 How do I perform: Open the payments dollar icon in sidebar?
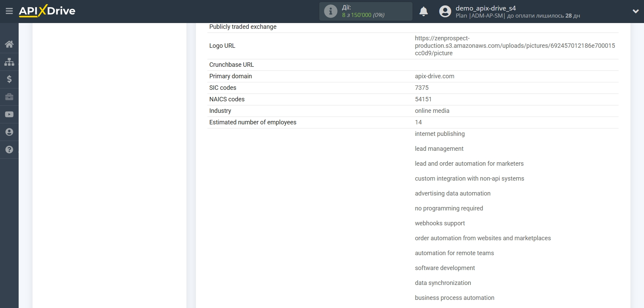click(x=9, y=79)
